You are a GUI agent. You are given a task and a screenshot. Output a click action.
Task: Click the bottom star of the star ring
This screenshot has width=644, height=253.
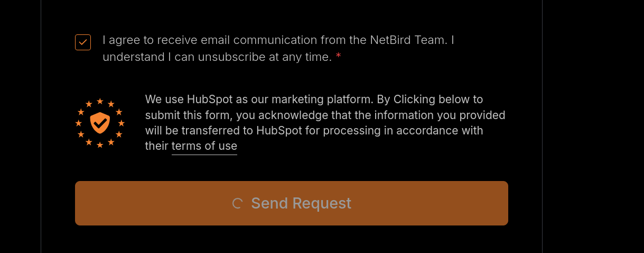100,144
